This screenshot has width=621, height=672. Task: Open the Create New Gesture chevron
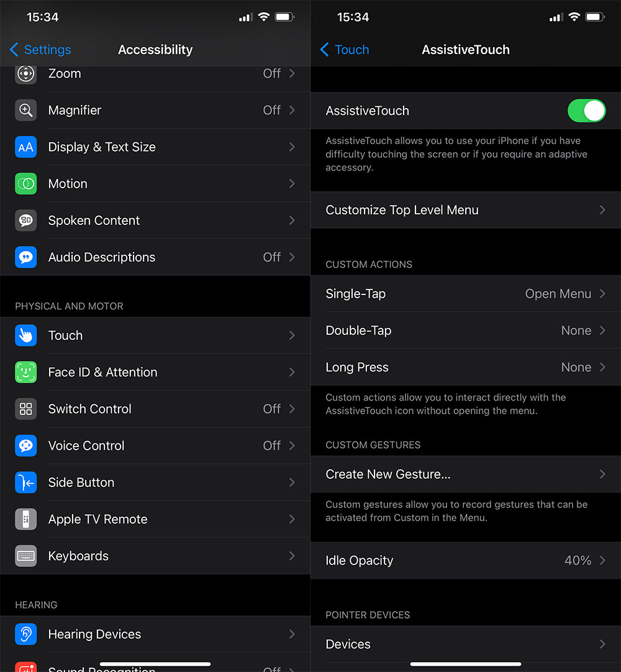tap(602, 474)
